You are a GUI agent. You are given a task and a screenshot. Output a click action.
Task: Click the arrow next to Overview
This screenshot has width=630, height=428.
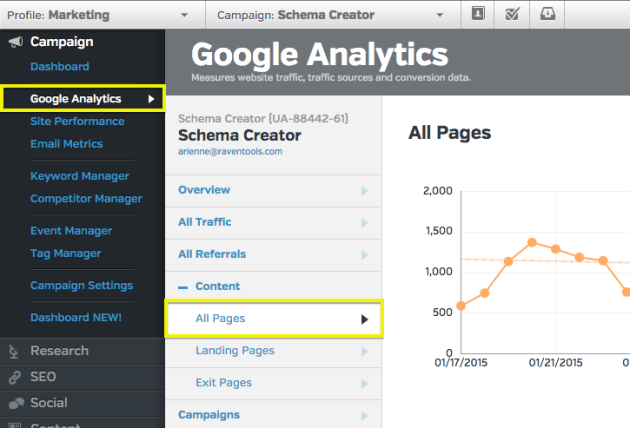(364, 191)
